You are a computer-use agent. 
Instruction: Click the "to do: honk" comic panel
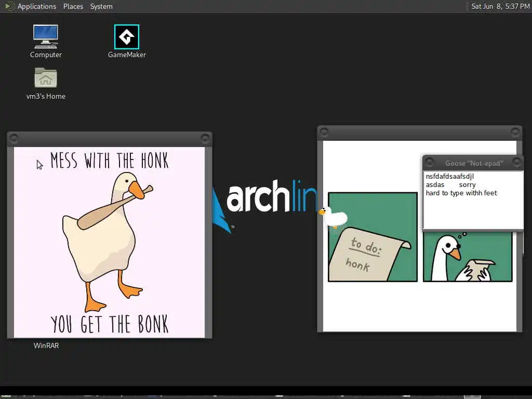pyautogui.click(x=373, y=237)
